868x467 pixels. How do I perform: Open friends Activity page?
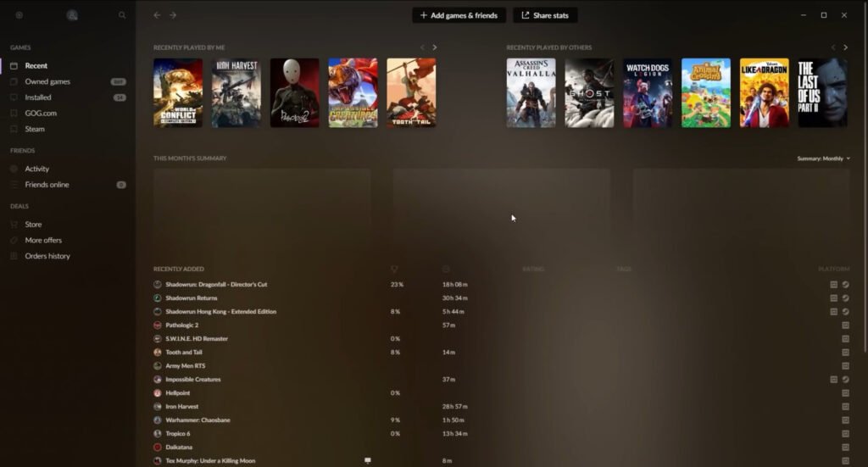36,169
